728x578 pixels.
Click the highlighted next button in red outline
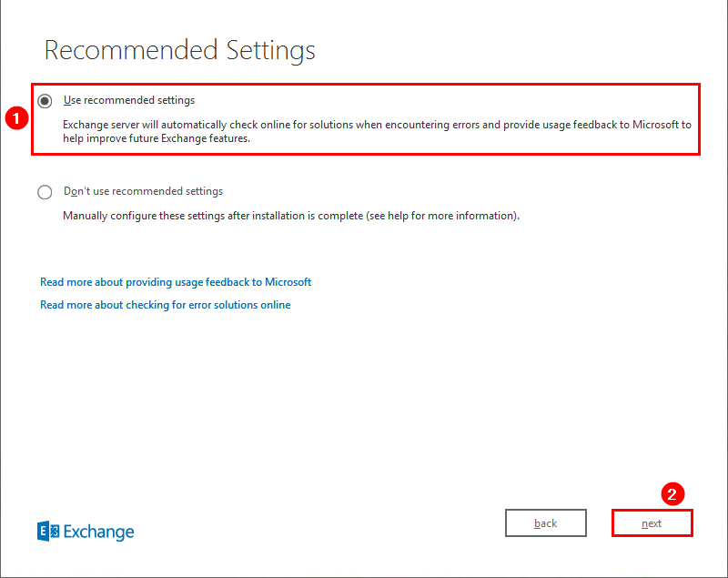(x=652, y=522)
